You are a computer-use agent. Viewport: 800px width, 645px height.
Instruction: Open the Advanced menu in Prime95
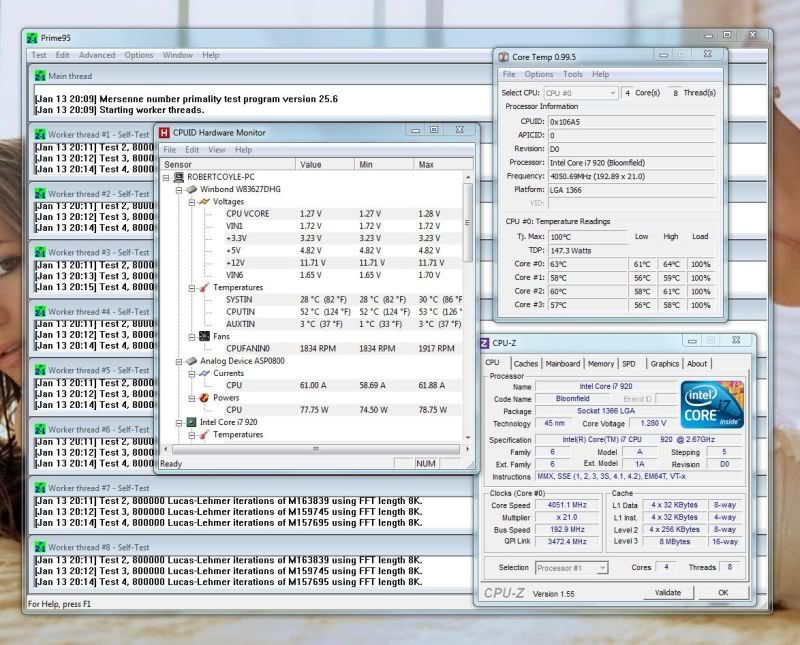point(97,55)
